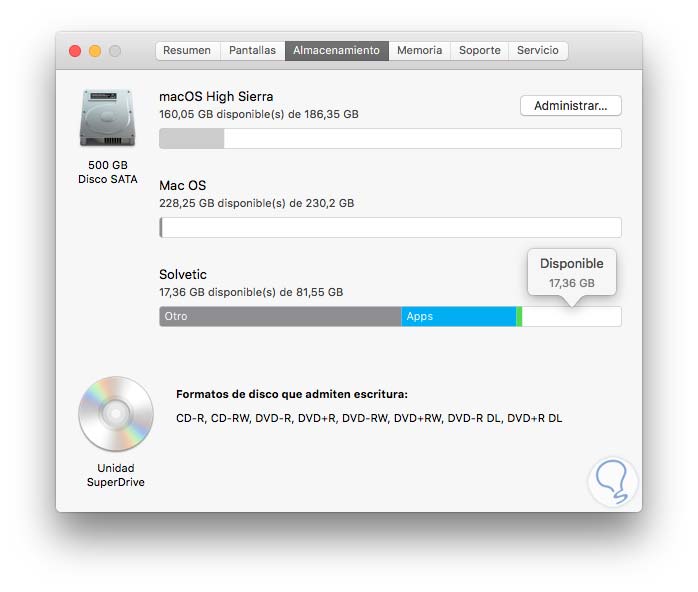This screenshot has height=592, width=698.
Task: Click the text 160,05 GB disponible(s) de 186,35 GB
Action: pyautogui.click(x=259, y=114)
